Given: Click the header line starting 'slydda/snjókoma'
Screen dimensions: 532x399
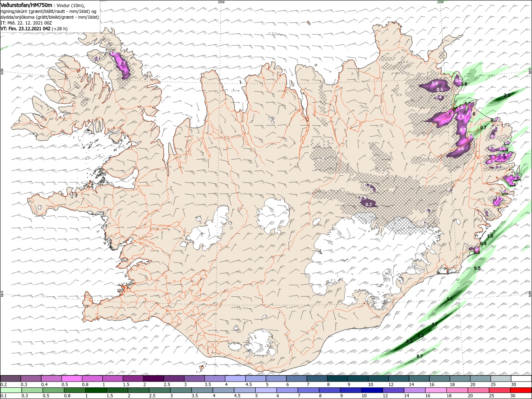Looking at the screenshot, I should click(49, 17).
